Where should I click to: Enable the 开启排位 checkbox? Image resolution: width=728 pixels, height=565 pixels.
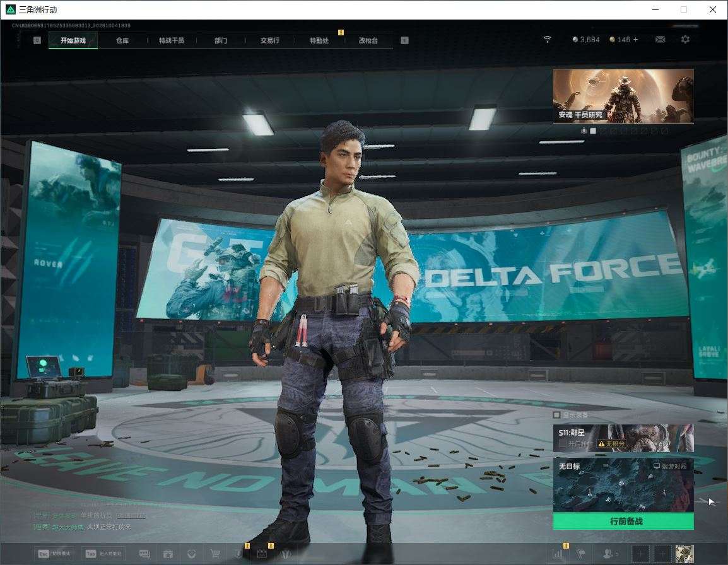coord(563,444)
